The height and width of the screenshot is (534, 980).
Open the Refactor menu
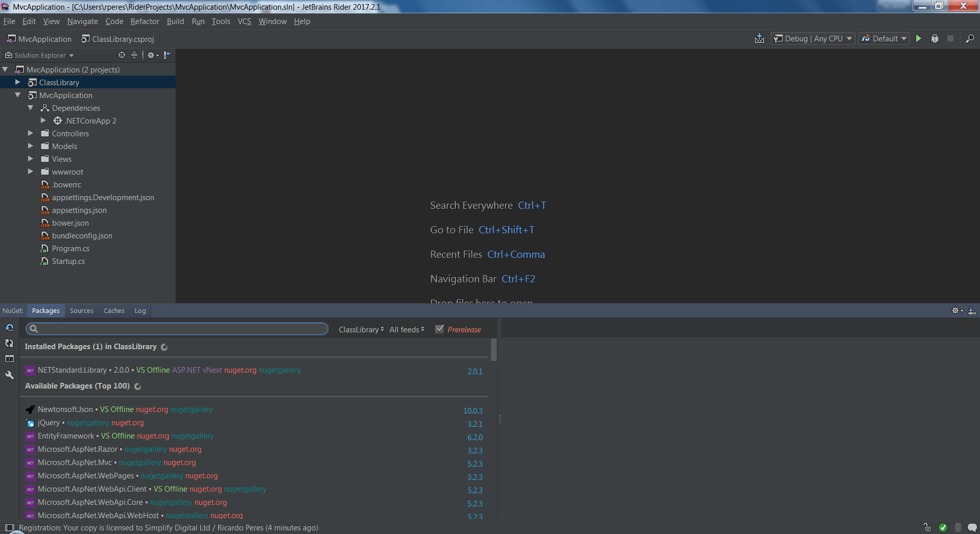[145, 21]
